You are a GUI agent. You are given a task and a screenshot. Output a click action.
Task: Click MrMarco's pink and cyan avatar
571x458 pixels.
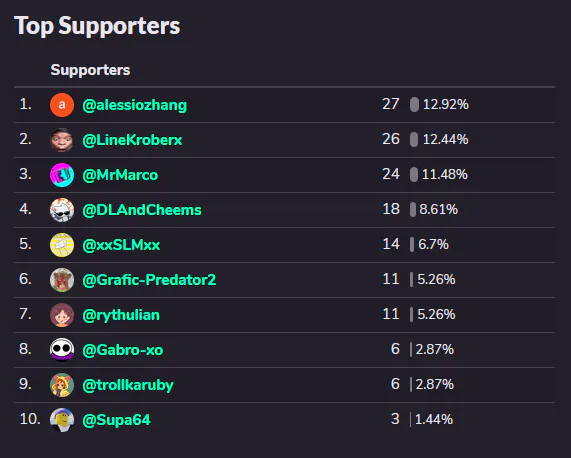(x=62, y=175)
